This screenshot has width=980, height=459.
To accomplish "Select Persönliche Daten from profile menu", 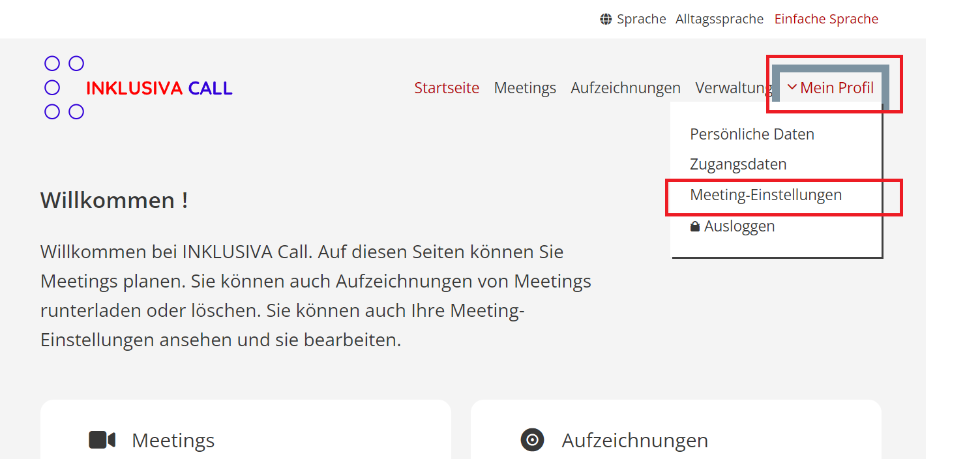I will (x=752, y=134).
